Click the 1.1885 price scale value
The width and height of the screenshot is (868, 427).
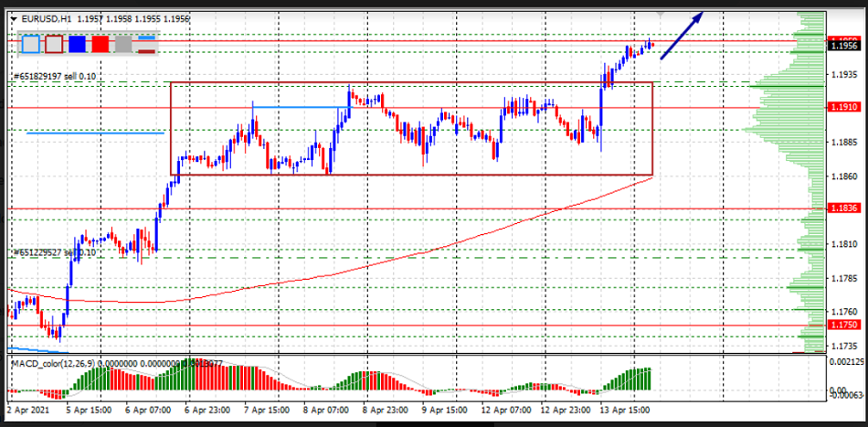(x=843, y=143)
